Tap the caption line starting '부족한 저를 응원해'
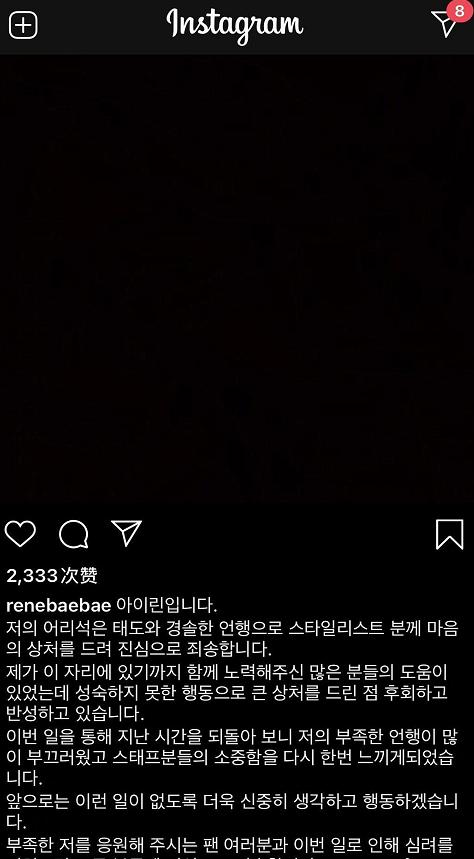This screenshot has height=859, width=474. click(230, 844)
